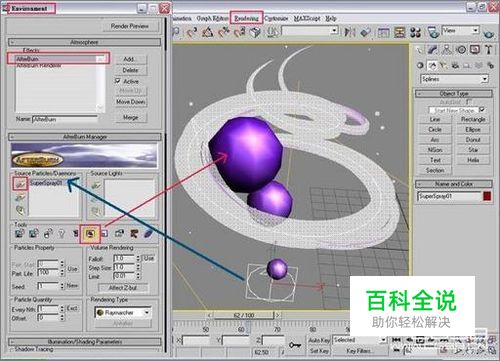Open the Splines category dropdown
Viewport: 500px width, 361px height.
click(455, 79)
